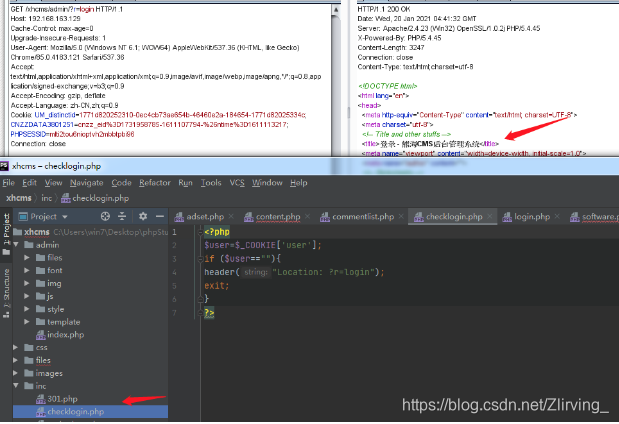The width and height of the screenshot is (619, 424).
Task: Fold the if block at line 3
Action: click(200, 259)
